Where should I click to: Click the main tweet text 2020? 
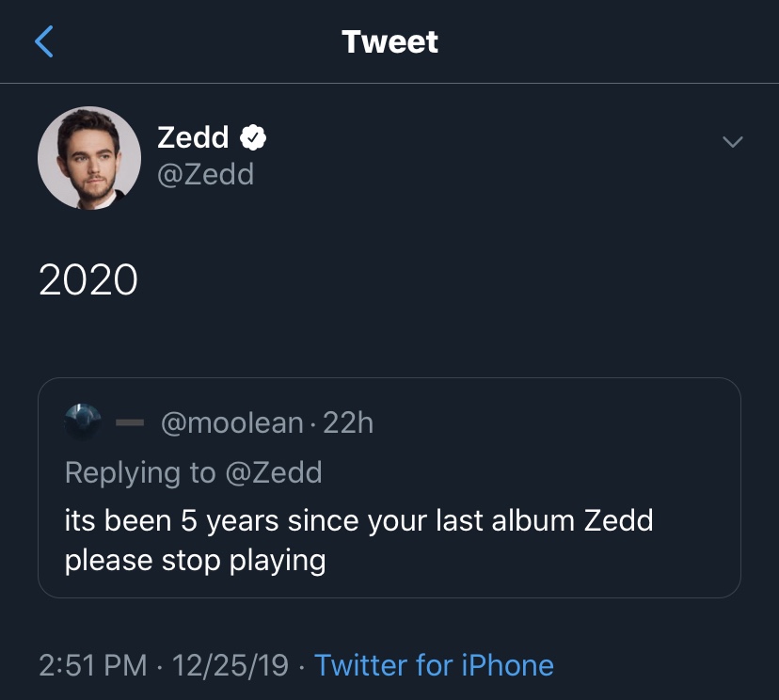pos(88,280)
